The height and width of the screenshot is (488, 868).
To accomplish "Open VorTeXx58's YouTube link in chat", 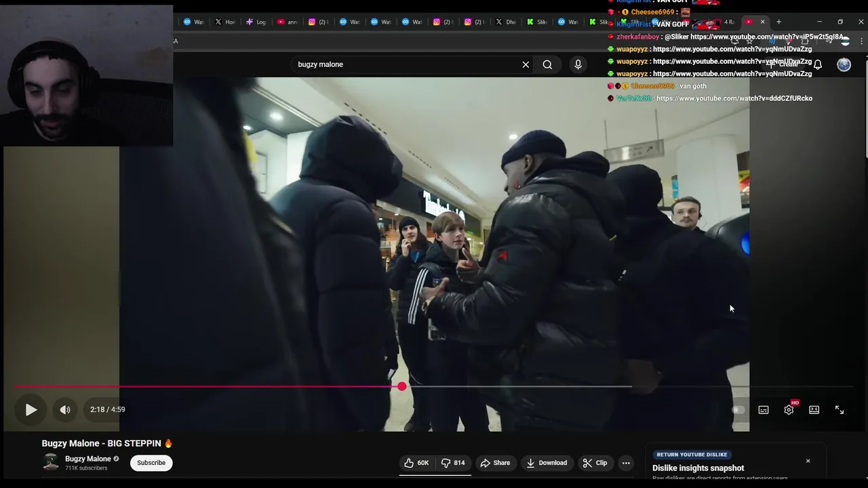I will pos(734,98).
